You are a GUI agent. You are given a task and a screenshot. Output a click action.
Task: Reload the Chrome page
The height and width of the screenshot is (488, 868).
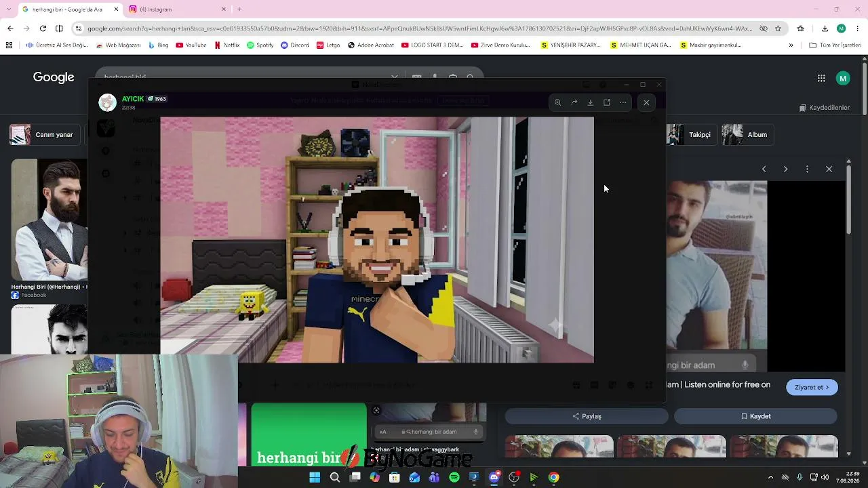pyautogui.click(x=43, y=28)
